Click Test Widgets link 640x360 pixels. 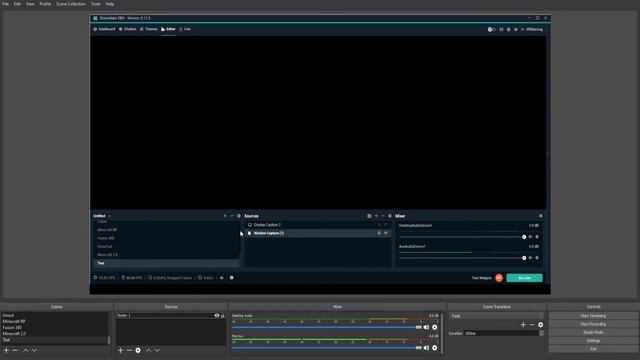coord(482,278)
